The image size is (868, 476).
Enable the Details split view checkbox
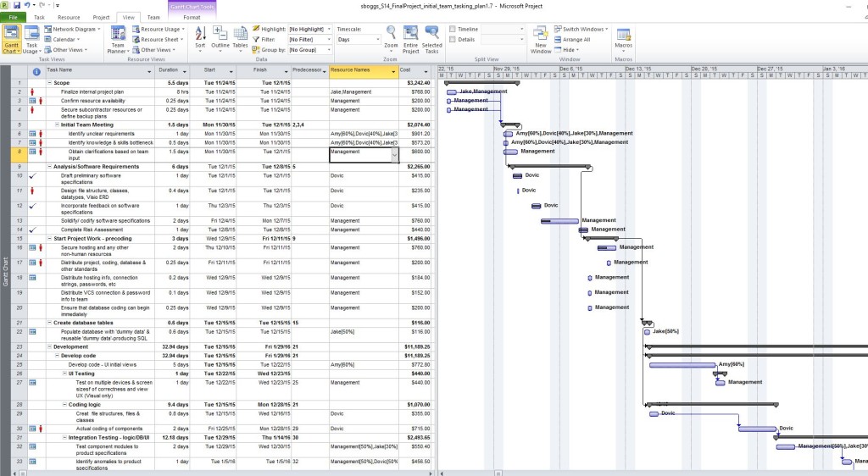(452, 39)
